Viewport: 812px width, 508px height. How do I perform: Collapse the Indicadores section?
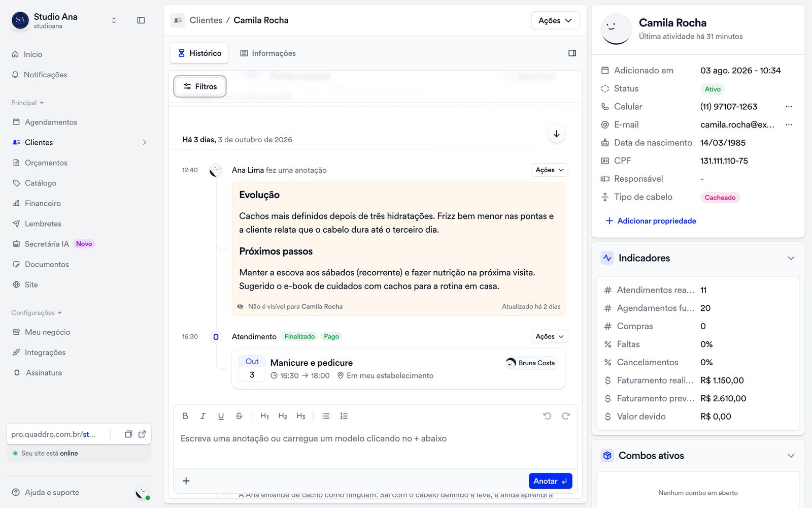pyautogui.click(x=791, y=258)
